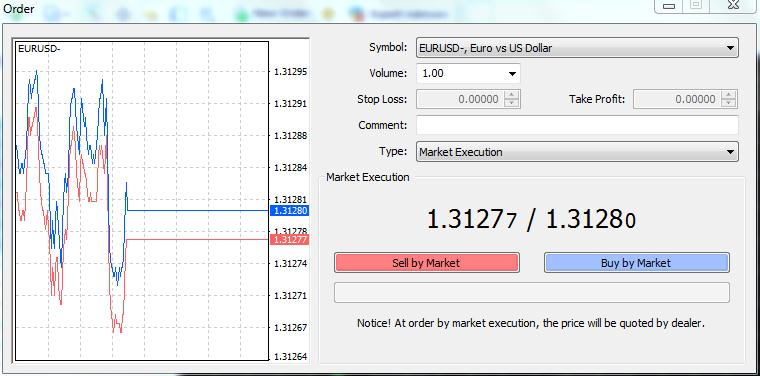Click the 1.31274 price axis label

(290, 264)
